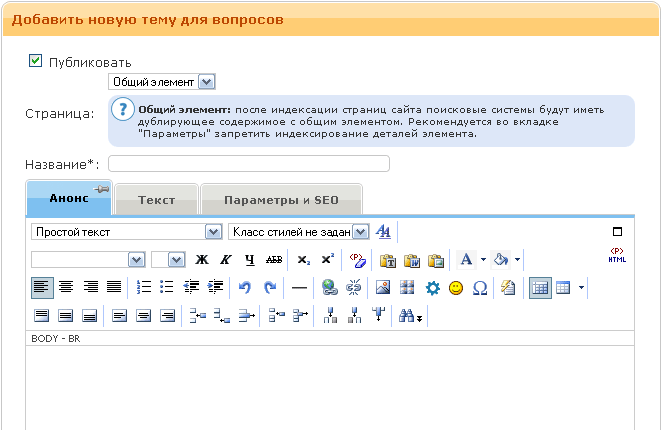Insert an image into the editor
Image resolution: width=662 pixels, height=430 pixels.
point(382,288)
